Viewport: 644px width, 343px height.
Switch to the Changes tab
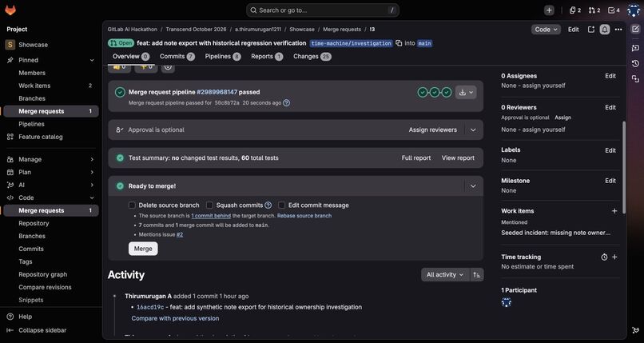tap(312, 56)
